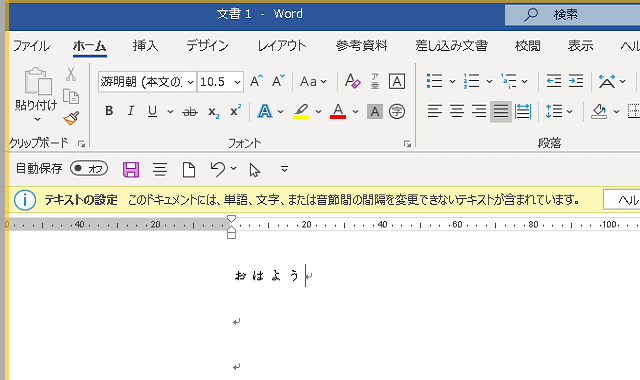This screenshot has width=640, height=380.
Task: Click in the 検索 search box
Action: coord(572,15)
